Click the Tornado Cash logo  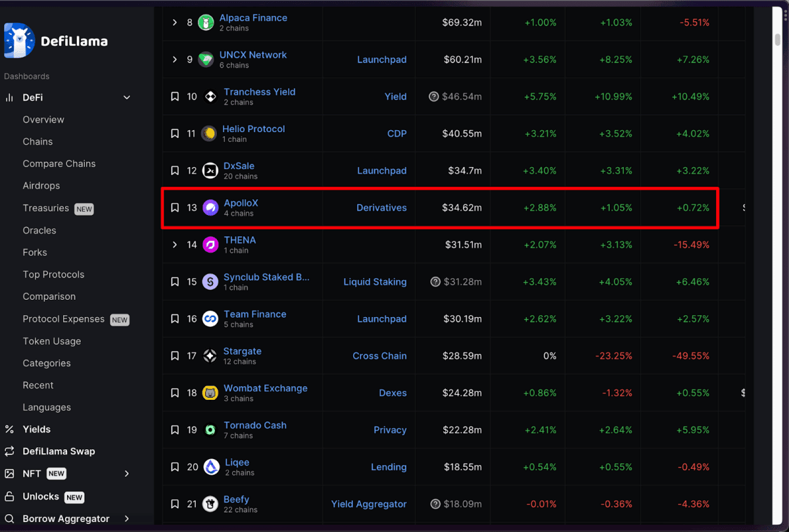coord(210,430)
